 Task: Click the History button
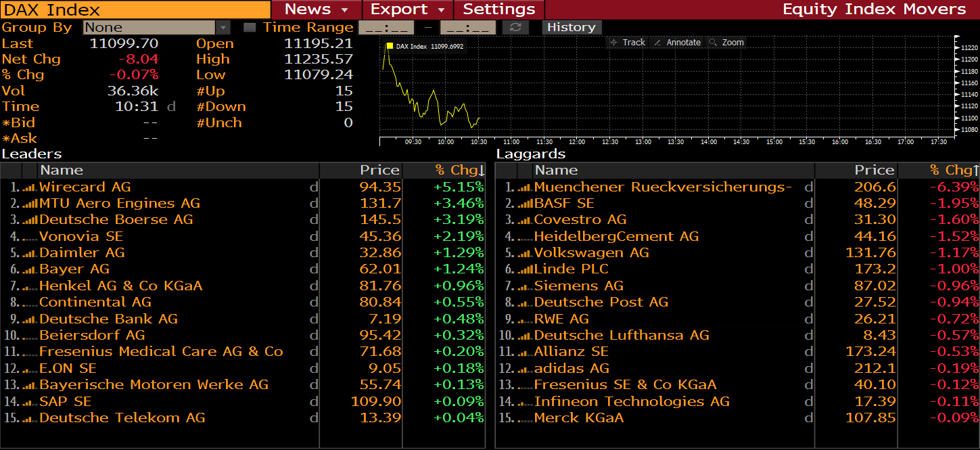[x=571, y=27]
